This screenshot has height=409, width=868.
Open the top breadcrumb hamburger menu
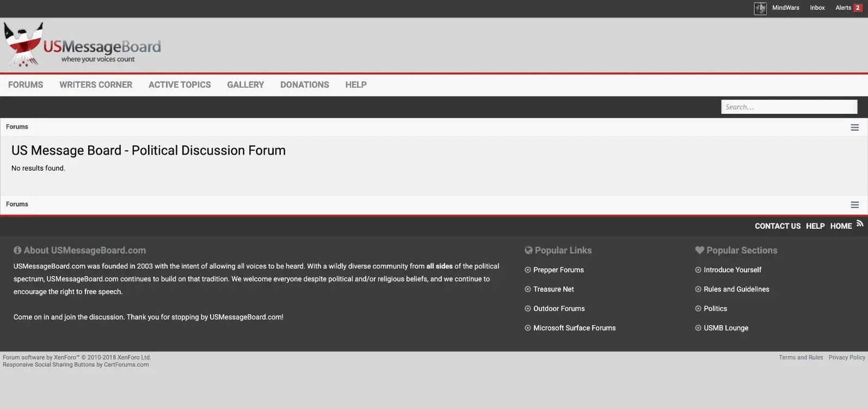(854, 127)
